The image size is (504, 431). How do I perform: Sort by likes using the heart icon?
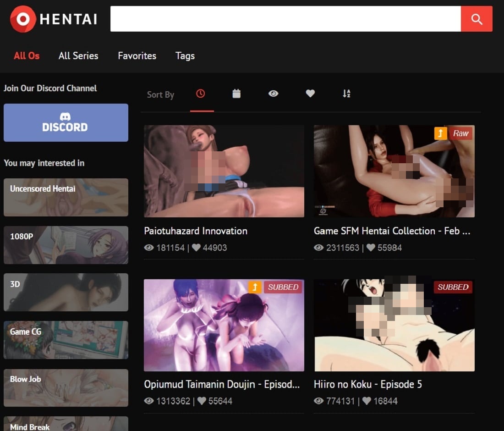(310, 94)
